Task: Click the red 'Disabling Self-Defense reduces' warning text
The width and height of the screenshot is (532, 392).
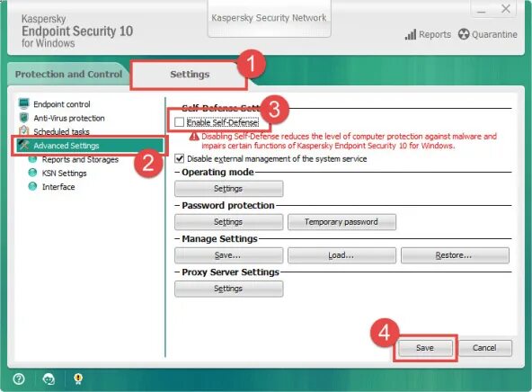Action: 349,141
